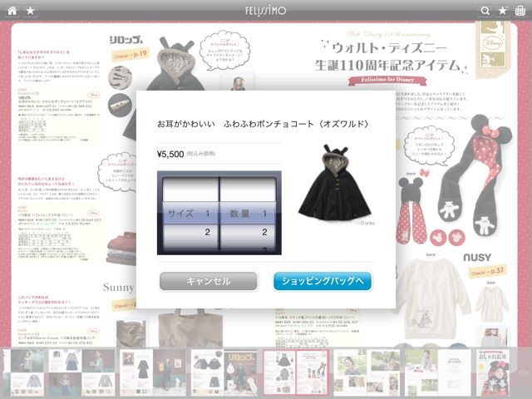Tap the beige tote bag image

pos(190,328)
